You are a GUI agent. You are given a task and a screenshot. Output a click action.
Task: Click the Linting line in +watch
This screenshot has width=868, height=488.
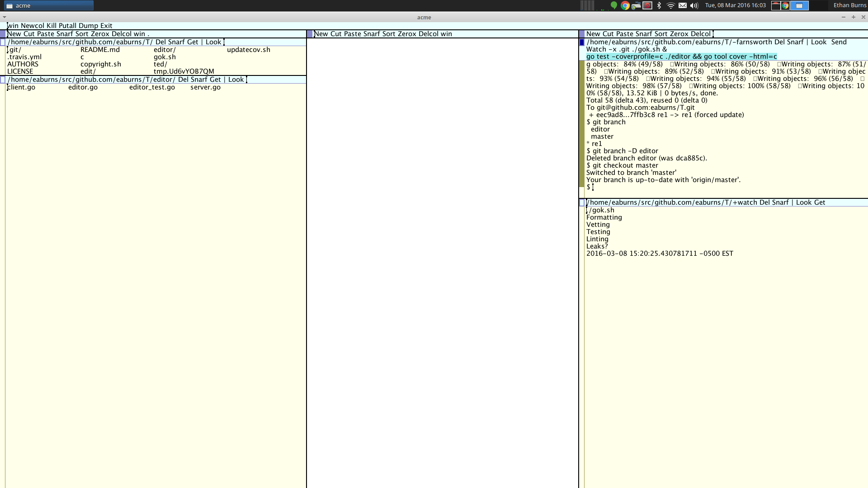[597, 239]
